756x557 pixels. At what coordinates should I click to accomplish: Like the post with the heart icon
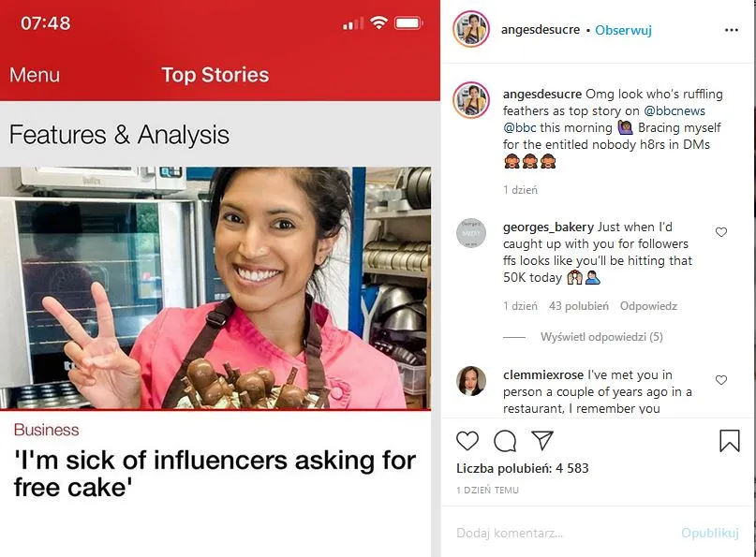click(467, 441)
